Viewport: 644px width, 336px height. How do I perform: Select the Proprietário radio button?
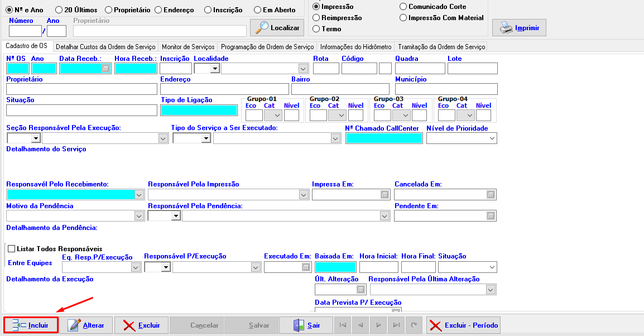pyautogui.click(x=109, y=10)
